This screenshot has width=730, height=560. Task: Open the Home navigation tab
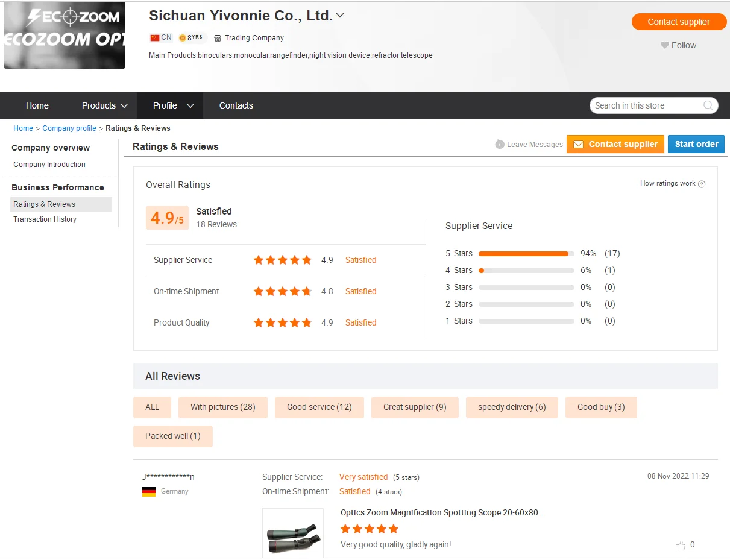[37, 105]
